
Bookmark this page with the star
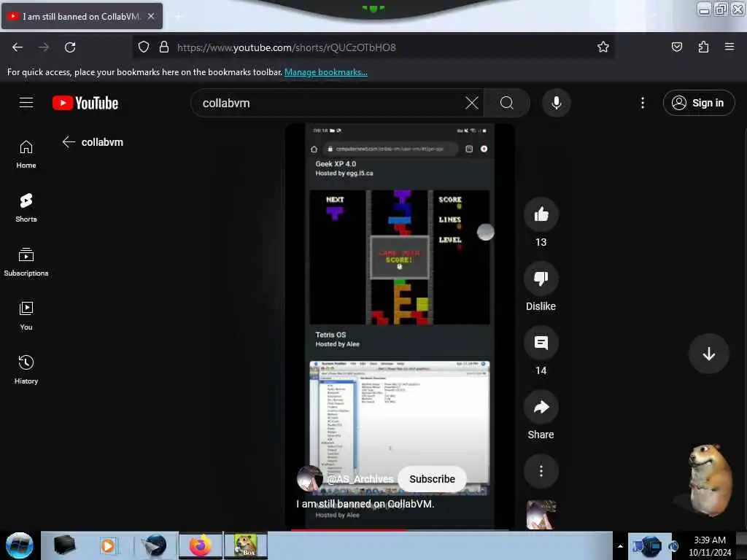(x=603, y=47)
